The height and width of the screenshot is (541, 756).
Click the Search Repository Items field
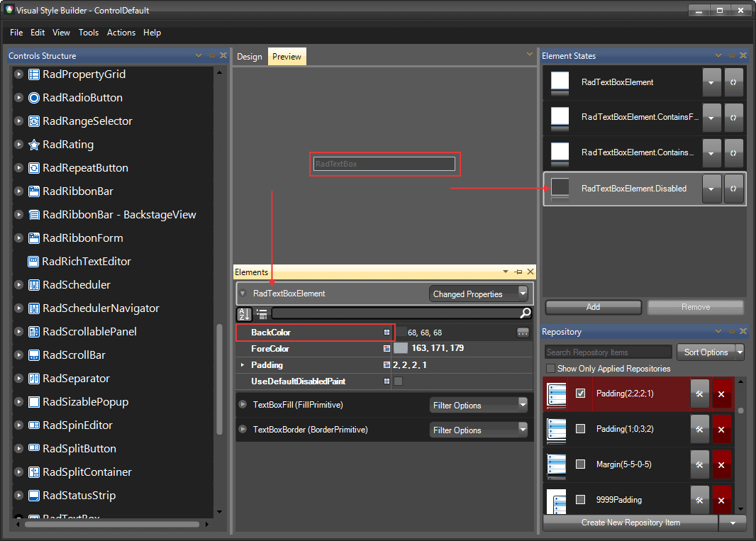[606, 352]
